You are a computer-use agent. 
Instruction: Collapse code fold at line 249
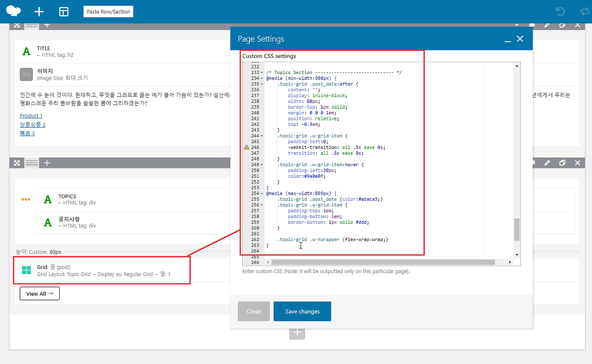[262, 165]
